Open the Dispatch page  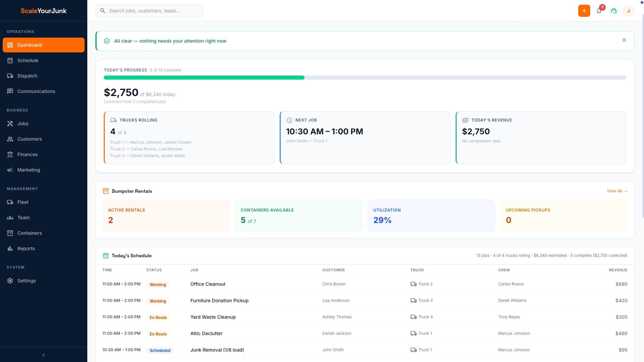[x=44, y=76]
